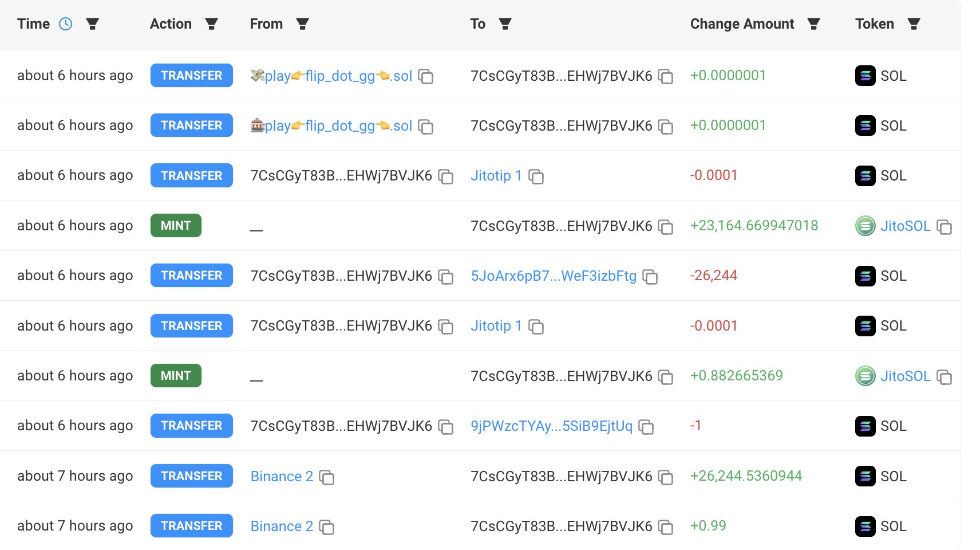Copy Binance 2 address in +0.99 row

coord(326,527)
